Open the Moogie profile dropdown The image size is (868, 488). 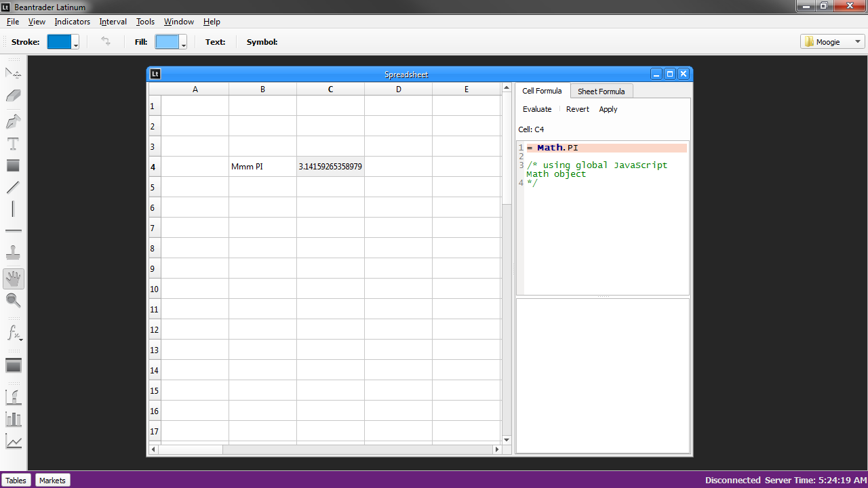pyautogui.click(x=833, y=42)
